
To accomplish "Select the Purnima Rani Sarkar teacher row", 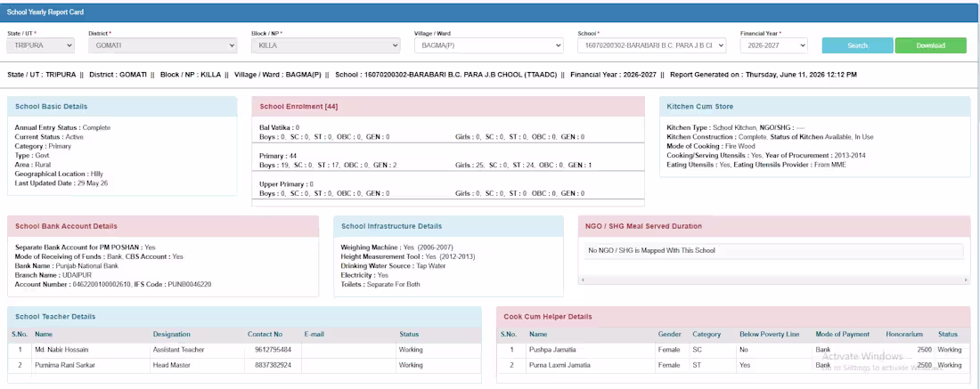I will tap(244, 365).
